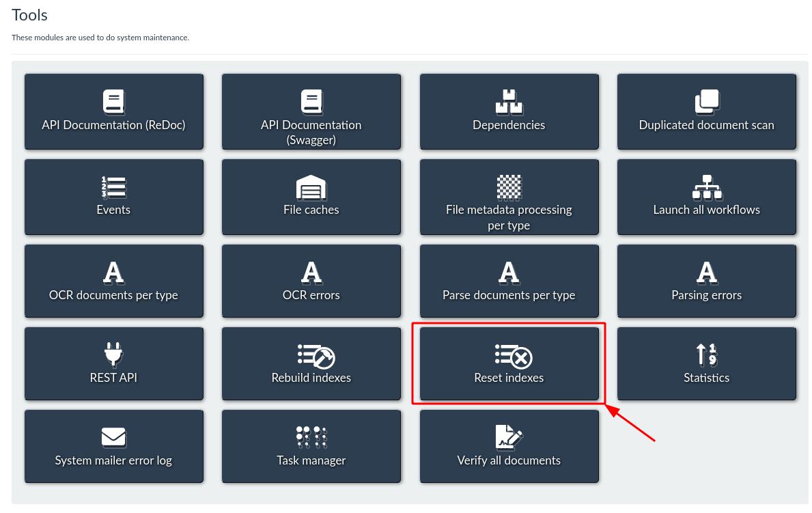The height and width of the screenshot is (513, 812).
Task: Click the Parsing errors label
Action: 707,295
